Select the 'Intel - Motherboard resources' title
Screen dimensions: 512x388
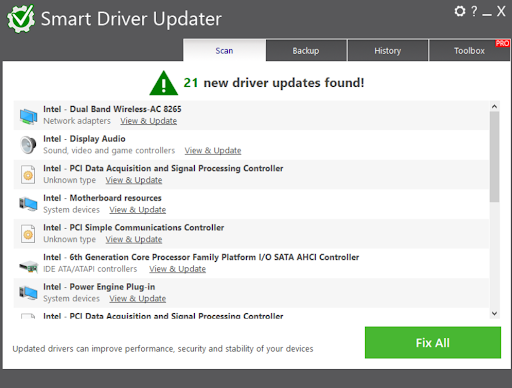click(102, 198)
